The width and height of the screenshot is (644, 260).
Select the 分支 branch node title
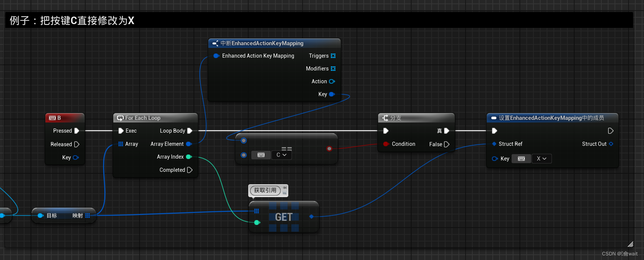click(x=396, y=118)
